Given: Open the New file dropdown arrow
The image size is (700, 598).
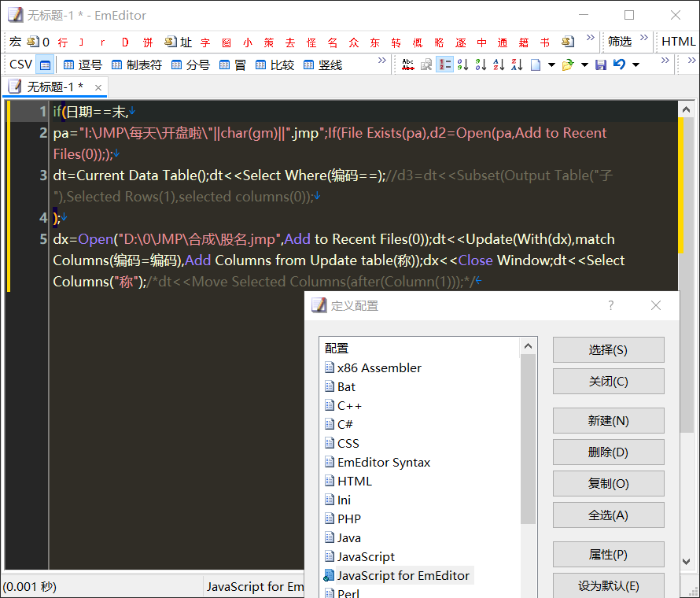Looking at the screenshot, I should click(x=551, y=65).
